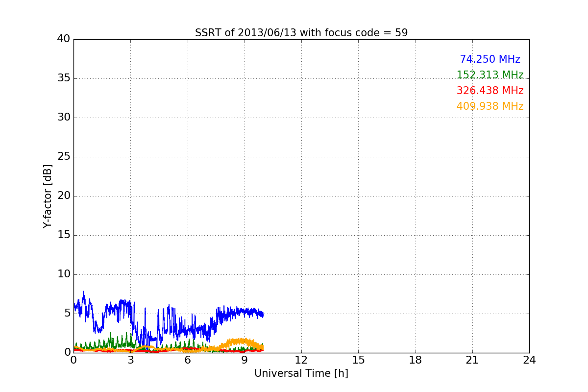The height and width of the screenshot is (392, 588).
Task: Click the orange 409.938 MHz curve bump near 9h
Action: point(240,342)
